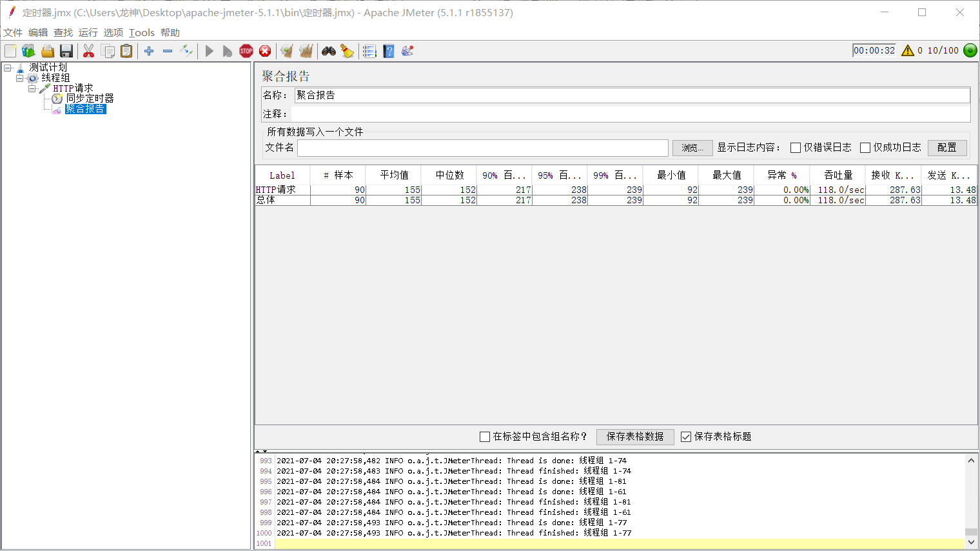Click the 最大值 column header
This screenshot has height=551, width=980.
[726, 175]
